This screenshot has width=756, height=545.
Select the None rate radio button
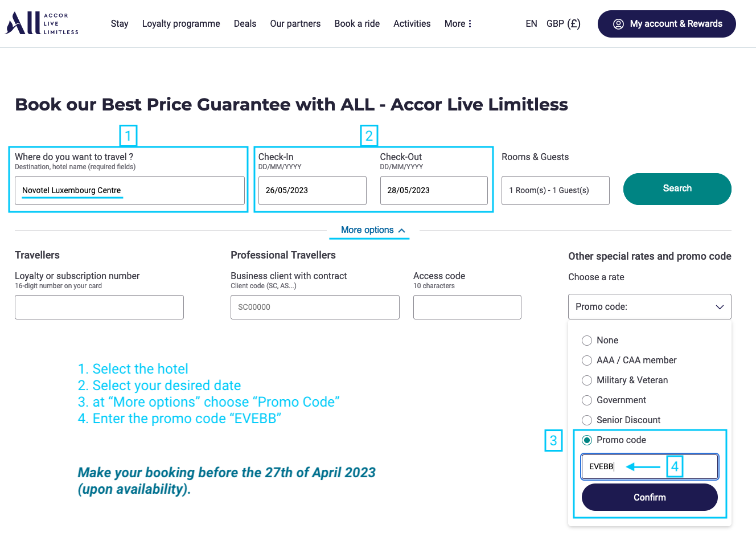pos(587,341)
